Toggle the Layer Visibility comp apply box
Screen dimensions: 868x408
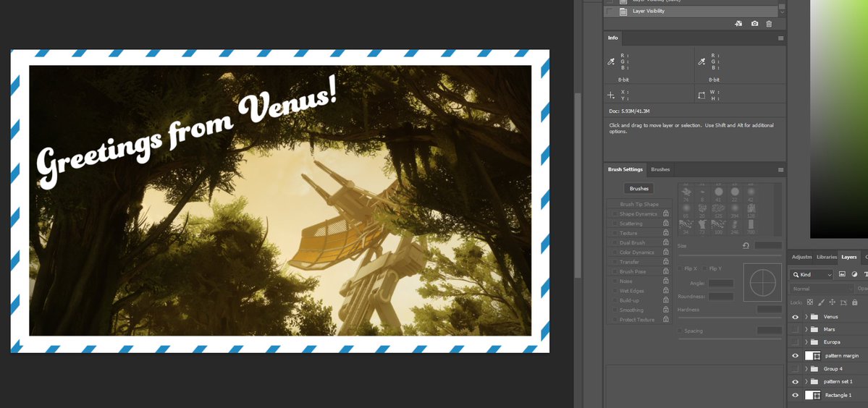(x=610, y=11)
